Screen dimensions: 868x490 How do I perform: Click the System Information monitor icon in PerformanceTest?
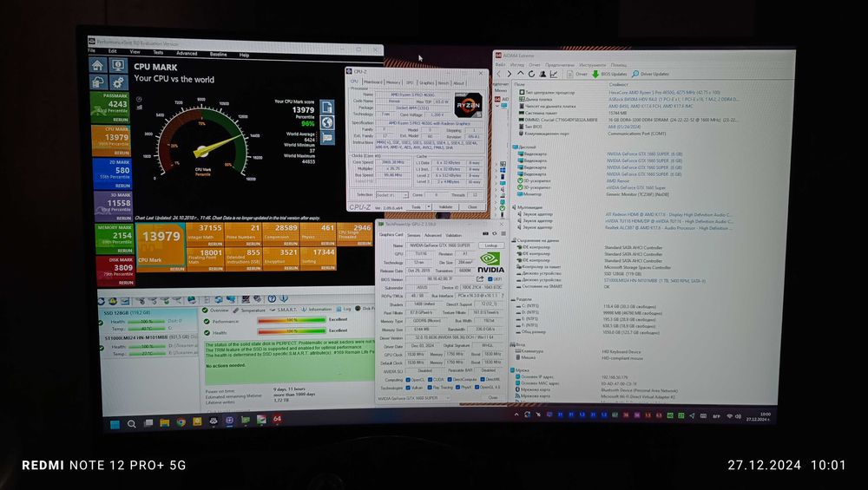118,65
